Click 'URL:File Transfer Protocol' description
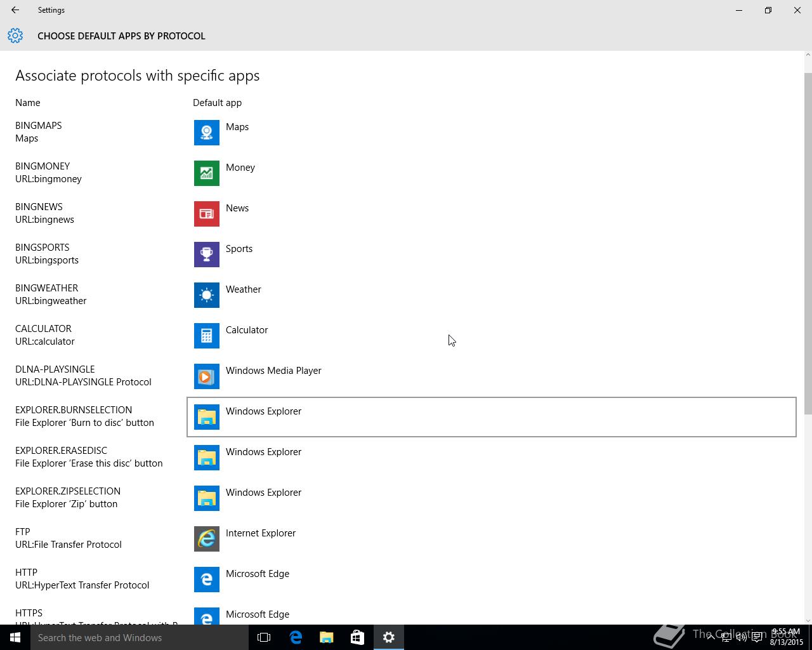812x650 pixels. click(69, 545)
